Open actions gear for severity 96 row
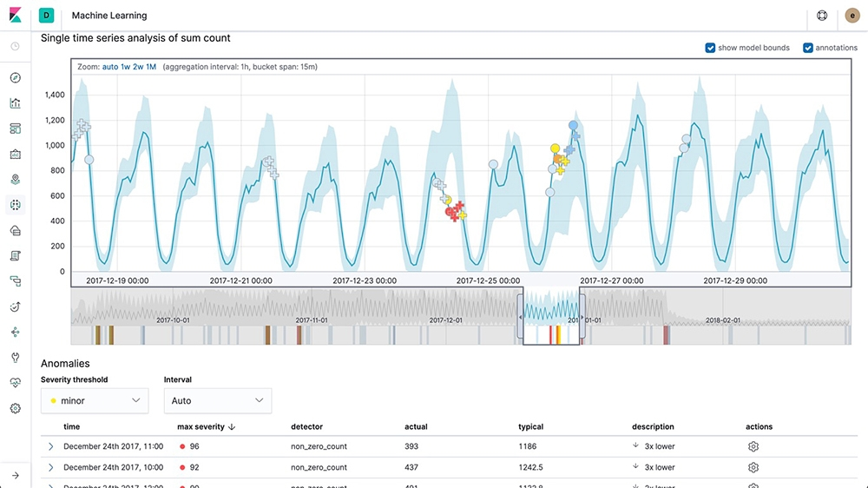The height and width of the screenshot is (488, 868). tap(753, 446)
